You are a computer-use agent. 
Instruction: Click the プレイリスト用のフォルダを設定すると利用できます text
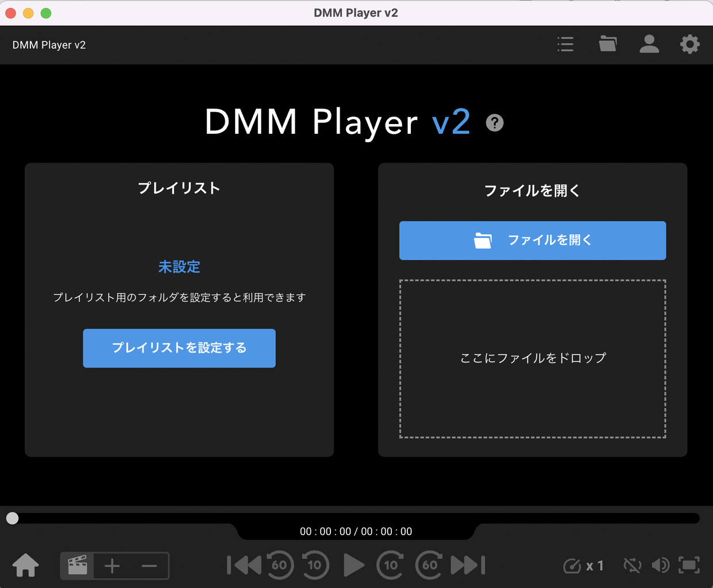[179, 297]
